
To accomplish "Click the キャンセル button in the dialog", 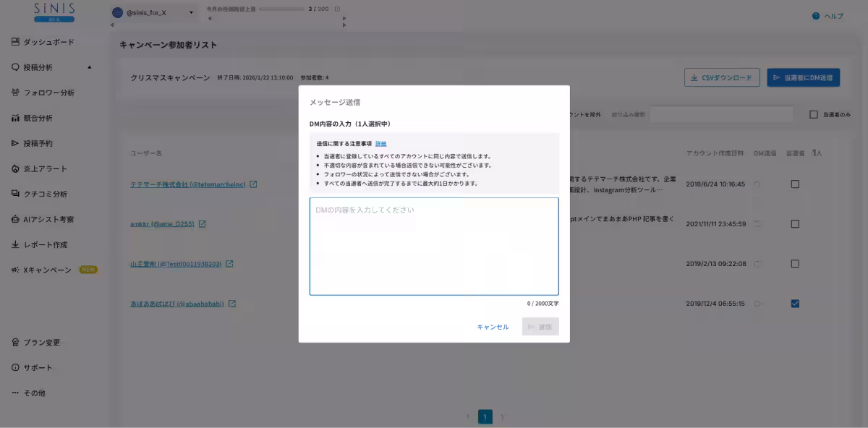I will pyautogui.click(x=493, y=326).
